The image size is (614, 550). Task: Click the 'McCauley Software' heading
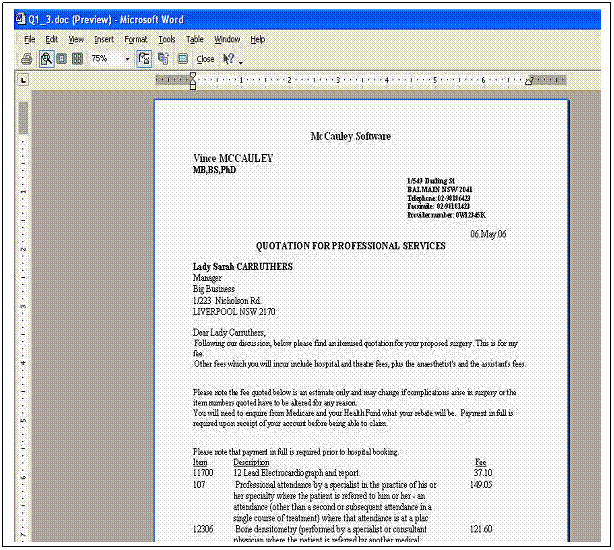point(350,136)
